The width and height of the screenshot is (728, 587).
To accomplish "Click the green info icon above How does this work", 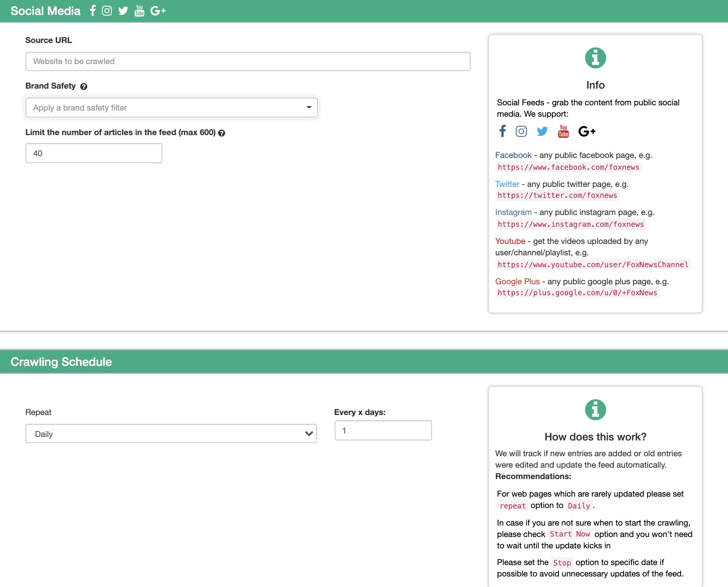I will [x=595, y=410].
